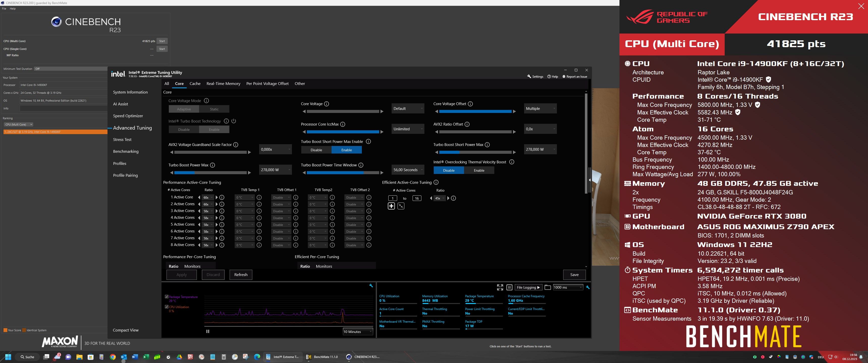
Task: Open the 10 Minutes graph range dropdown
Action: 357,332
